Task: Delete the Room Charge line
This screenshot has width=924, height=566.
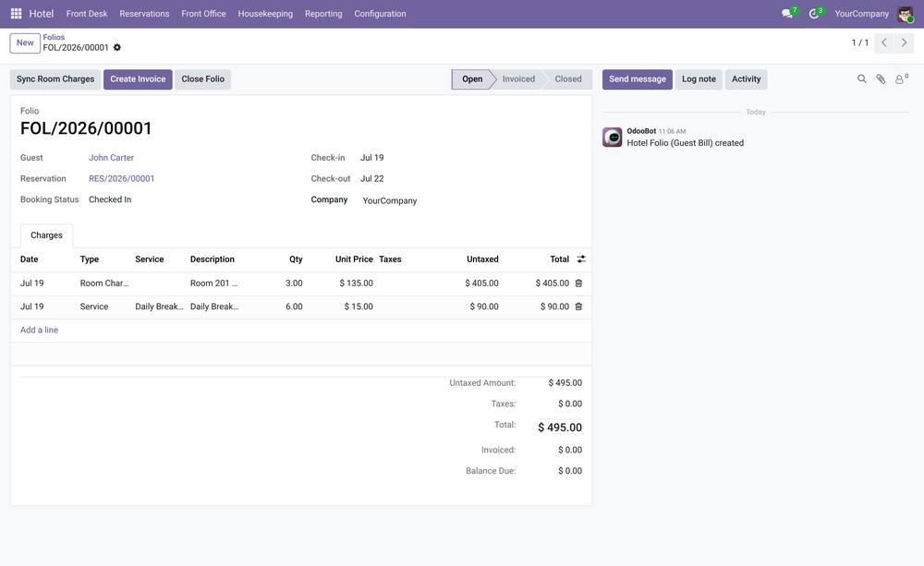Action: pos(578,283)
